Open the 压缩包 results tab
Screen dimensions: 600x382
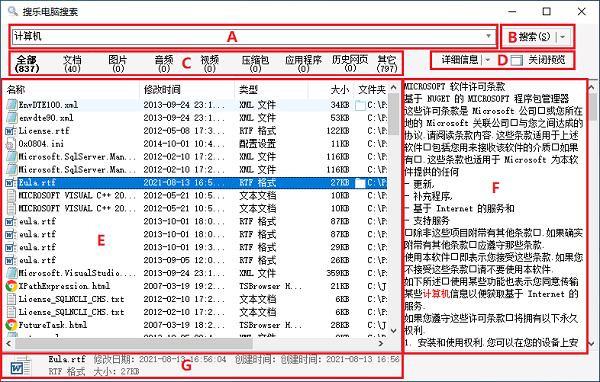coord(255,64)
